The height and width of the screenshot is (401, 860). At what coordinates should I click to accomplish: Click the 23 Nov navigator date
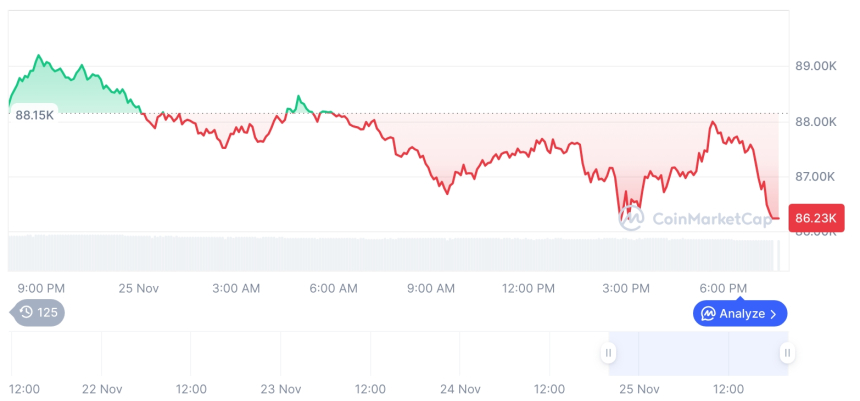pos(281,388)
